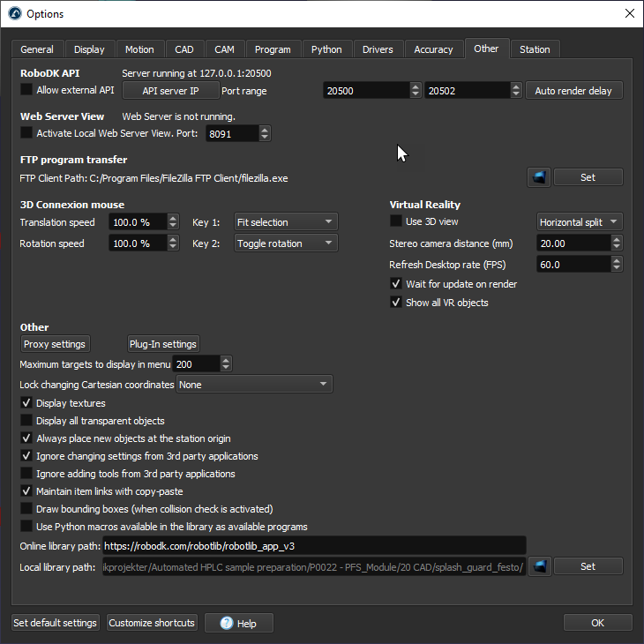The width and height of the screenshot is (644, 644).
Task: Open Lock changing Cartesian coordinates dropdown
Action: pos(254,385)
